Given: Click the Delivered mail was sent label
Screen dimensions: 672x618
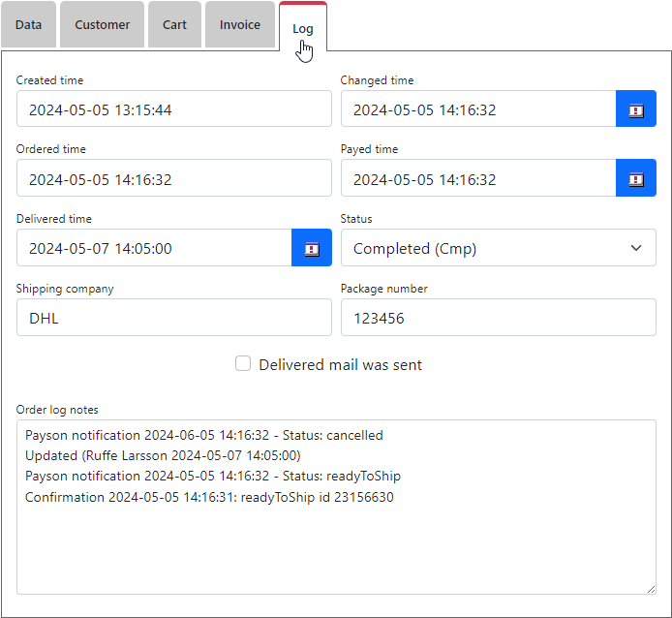Looking at the screenshot, I should (x=340, y=365).
